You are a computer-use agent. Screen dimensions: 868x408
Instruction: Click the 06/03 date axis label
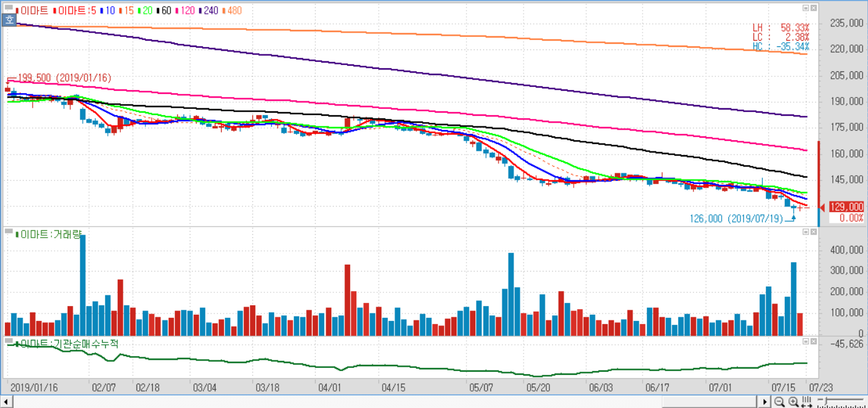(x=601, y=387)
